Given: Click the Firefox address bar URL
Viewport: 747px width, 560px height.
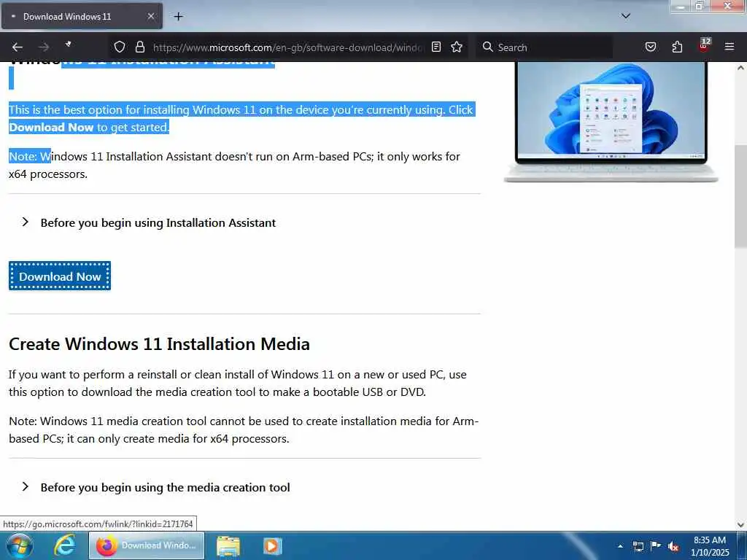Looking at the screenshot, I should coord(287,47).
